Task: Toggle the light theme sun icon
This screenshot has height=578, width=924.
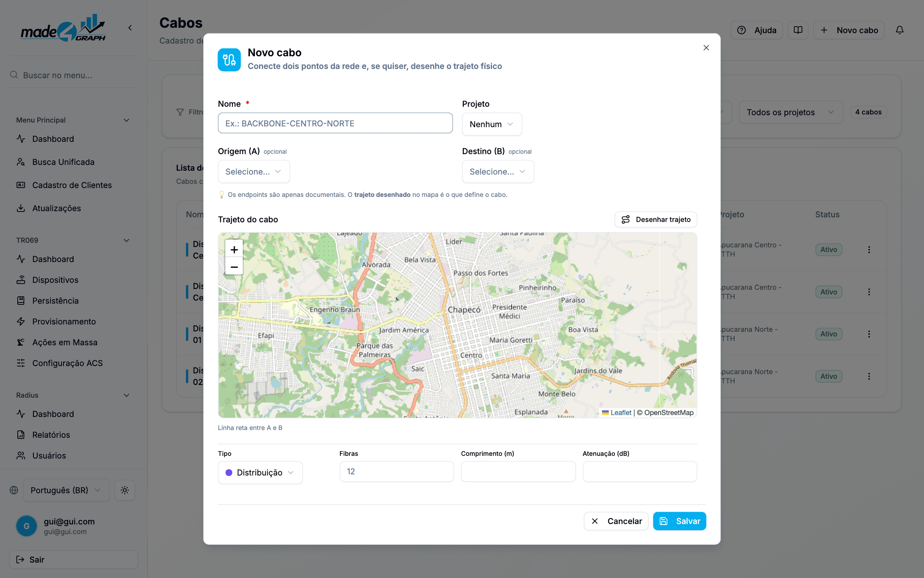Action: coord(125,490)
